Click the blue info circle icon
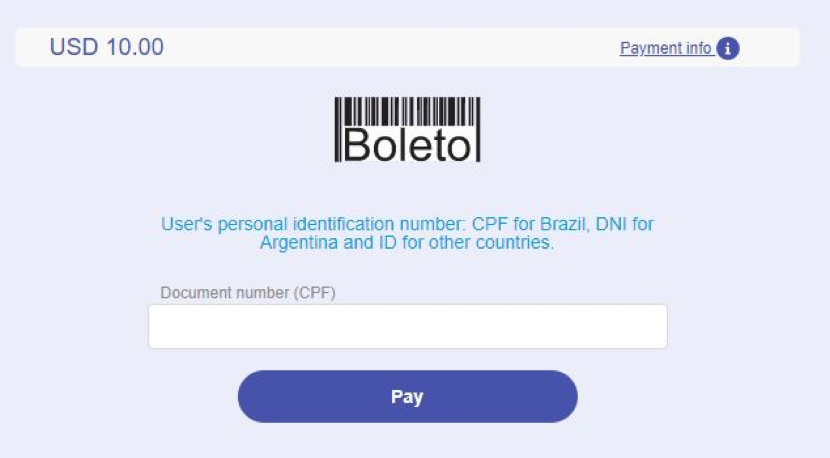The width and height of the screenshot is (830, 458). pos(728,48)
